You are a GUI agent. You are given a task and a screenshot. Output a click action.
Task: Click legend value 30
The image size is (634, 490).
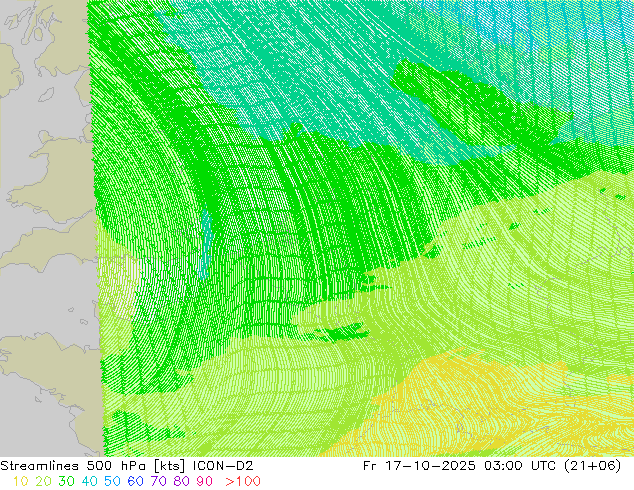pos(66,481)
